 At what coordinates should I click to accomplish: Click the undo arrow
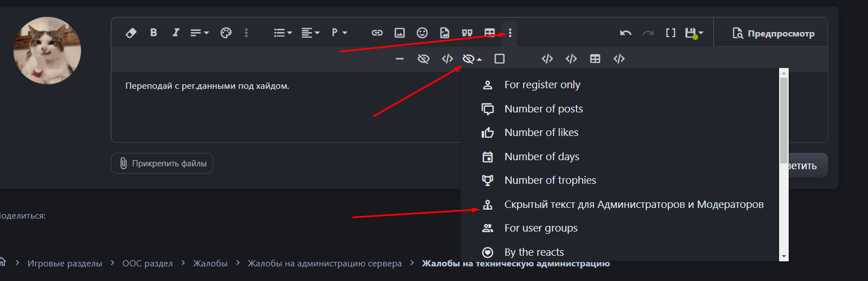pos(626,33)
